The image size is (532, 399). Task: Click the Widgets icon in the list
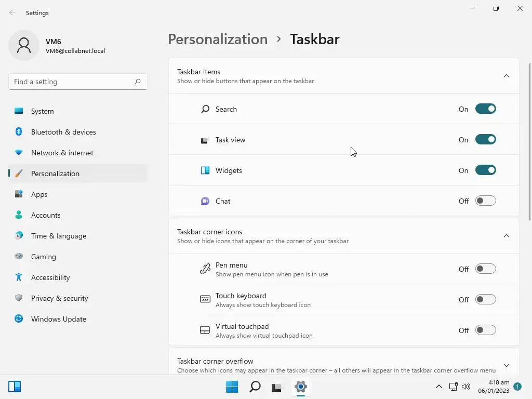coord(205,170)
